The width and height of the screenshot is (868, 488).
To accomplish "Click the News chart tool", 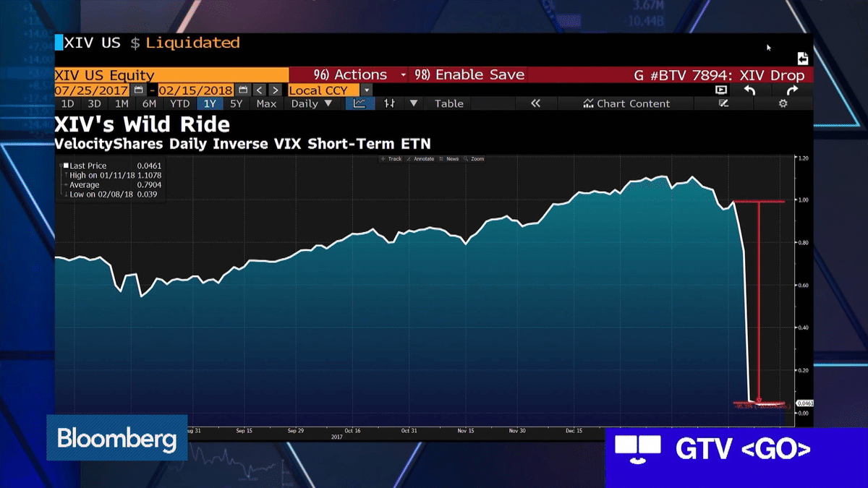I will [x=449, y=158].
